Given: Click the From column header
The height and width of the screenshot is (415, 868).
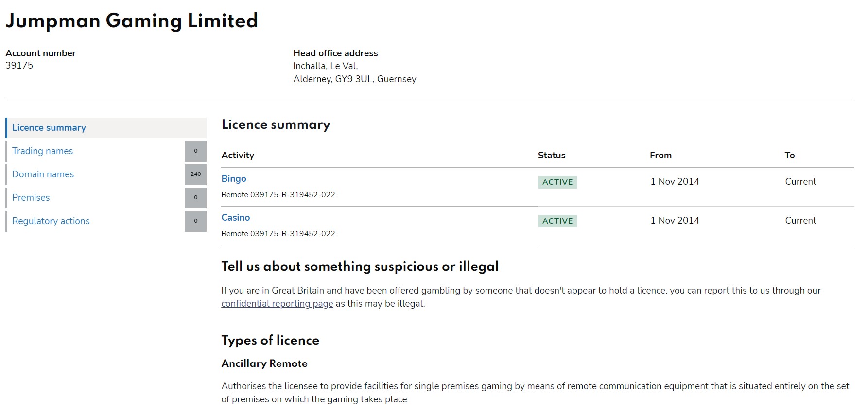Looking at the screenshot, I should [660, 156].
